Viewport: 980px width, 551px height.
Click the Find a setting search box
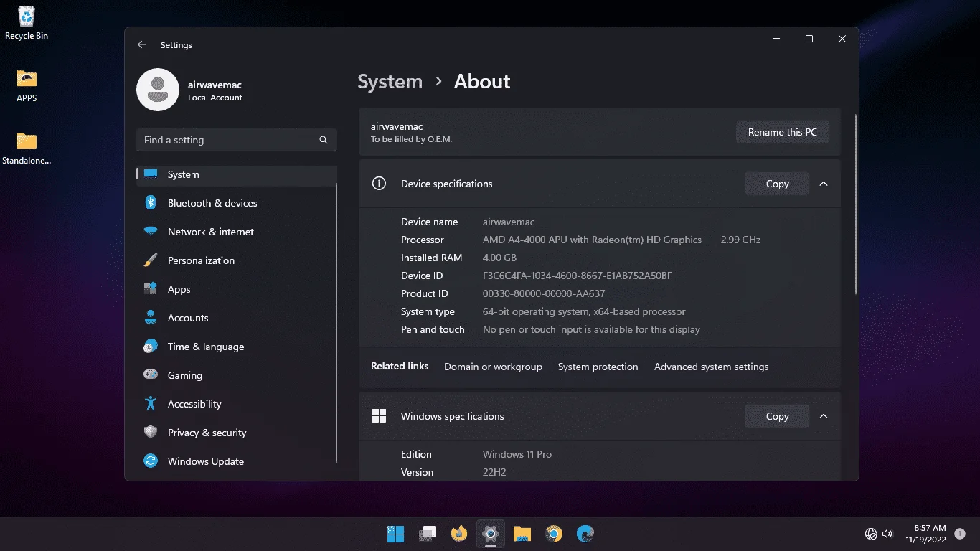(237, 140)
